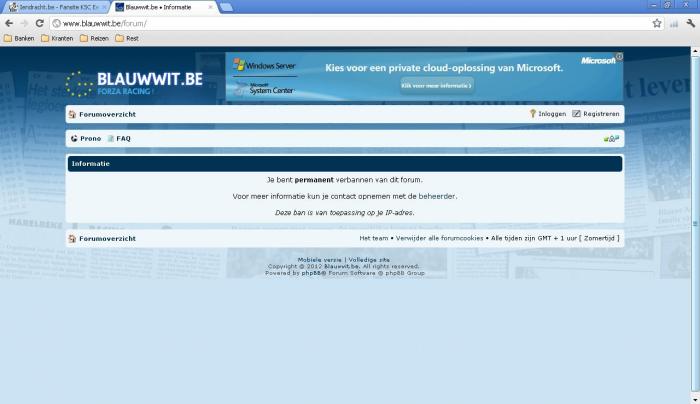Open Forumoverzicht link in top navigation bar
This screenshot has width=700, height=404.
point(107,114)
